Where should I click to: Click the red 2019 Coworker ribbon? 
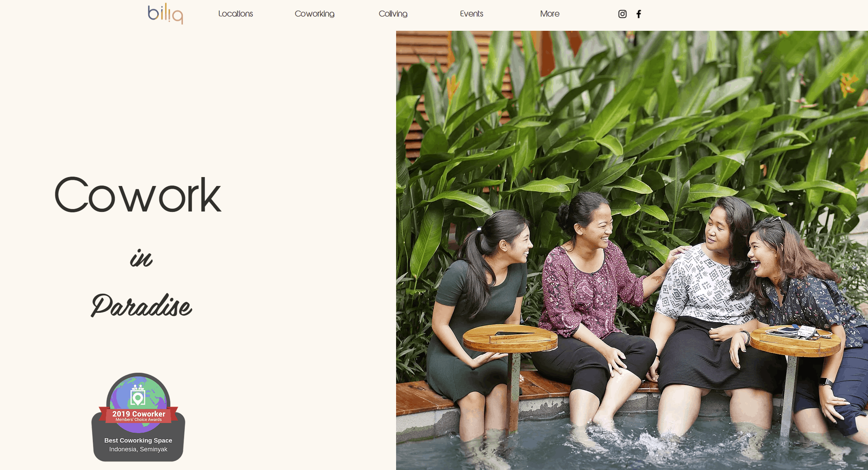[x=139, y=415]
